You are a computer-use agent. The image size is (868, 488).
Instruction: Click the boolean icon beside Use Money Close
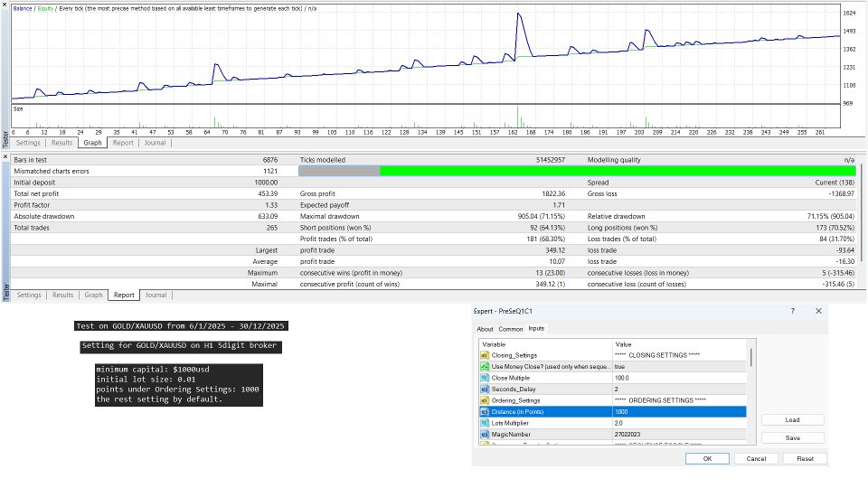(x=485, y=366)
